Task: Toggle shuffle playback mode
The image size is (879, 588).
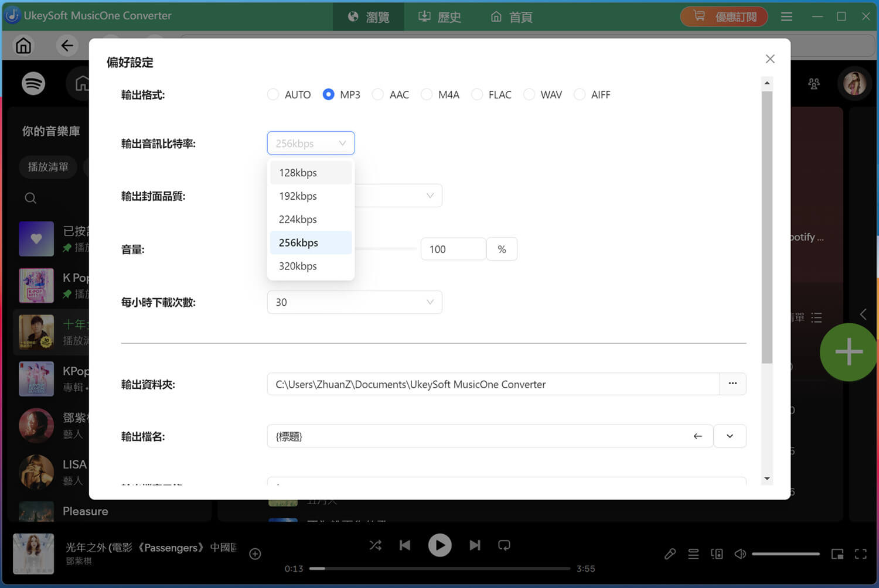Action: pyautogui.click(x=376, y=545)
